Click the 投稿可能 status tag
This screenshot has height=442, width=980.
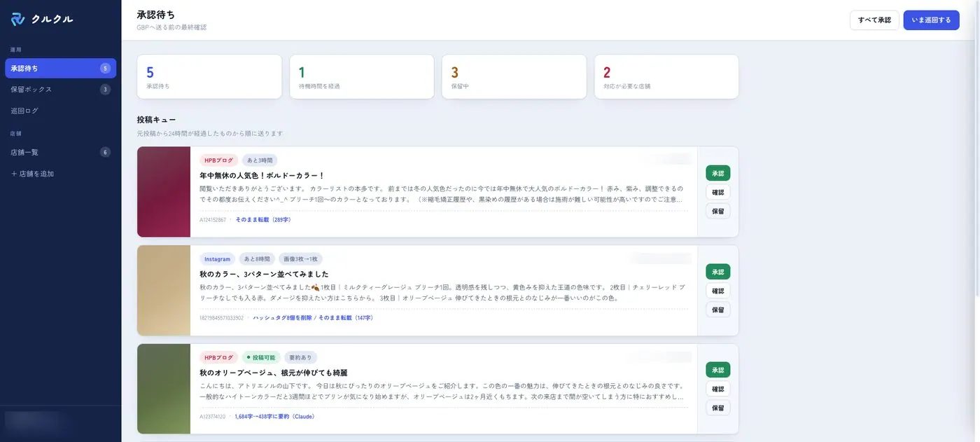click(261, 357)
